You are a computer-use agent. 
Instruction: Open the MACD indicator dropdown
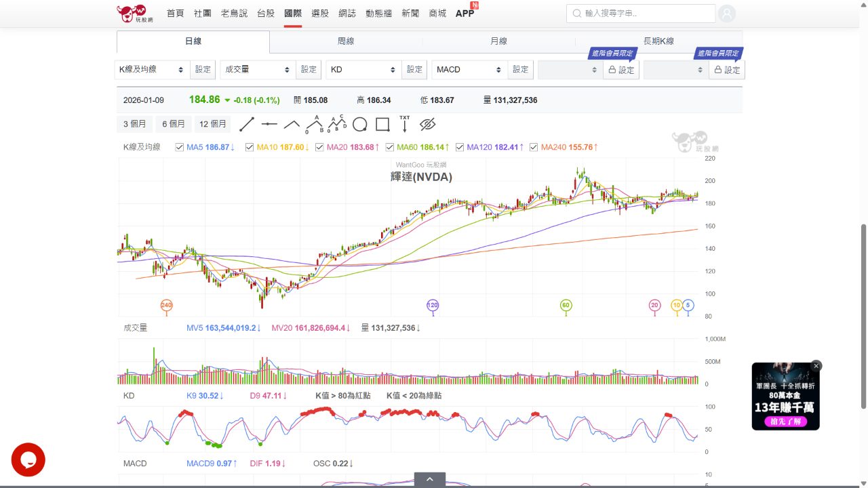469,69
